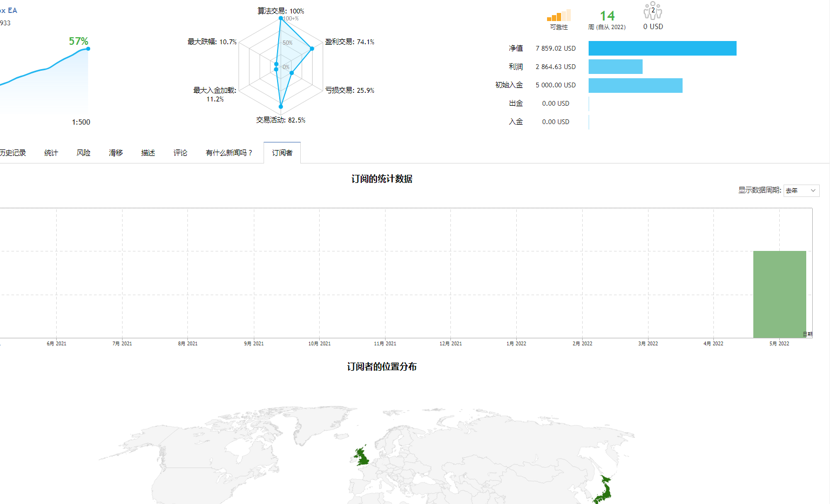Screen dimensions: 830x504
Task: Click the subscribers people icon showing 2
Action: click(x=653, y=11)
